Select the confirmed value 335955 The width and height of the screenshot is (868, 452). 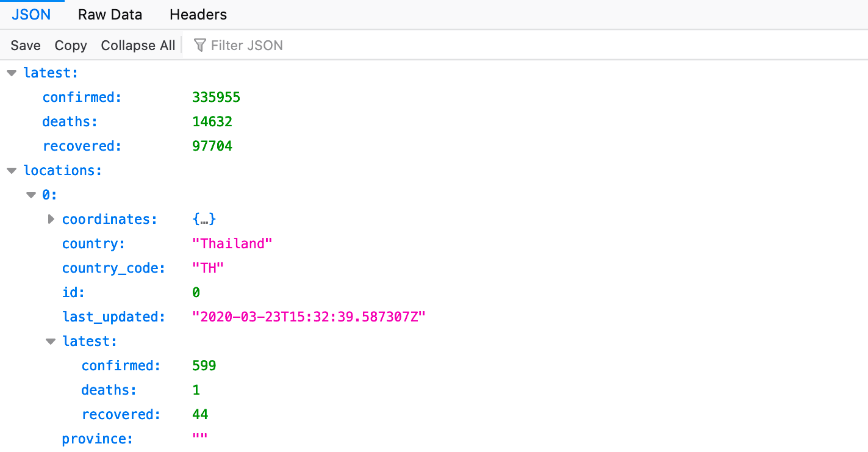click(217, 97)
